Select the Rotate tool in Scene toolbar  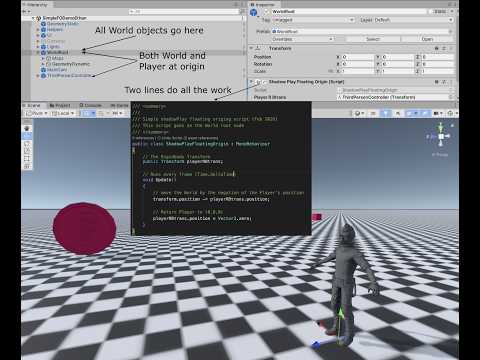pos(27,143)
